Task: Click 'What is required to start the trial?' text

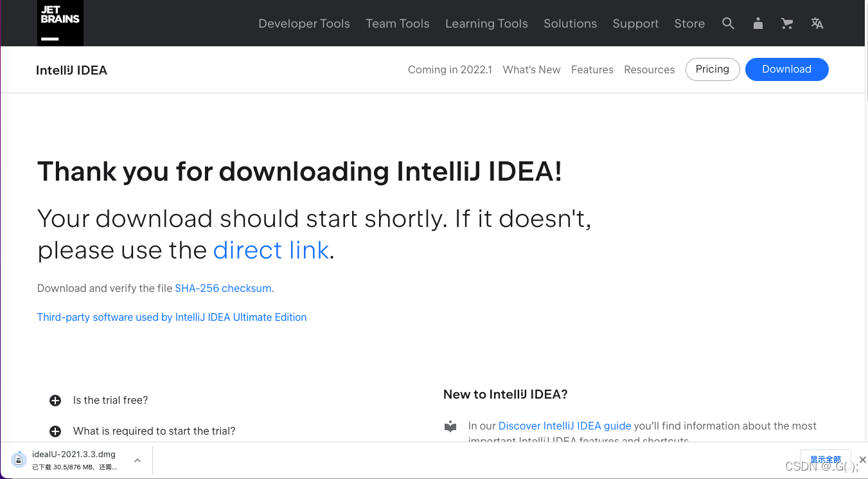Action: coord(154,431)
